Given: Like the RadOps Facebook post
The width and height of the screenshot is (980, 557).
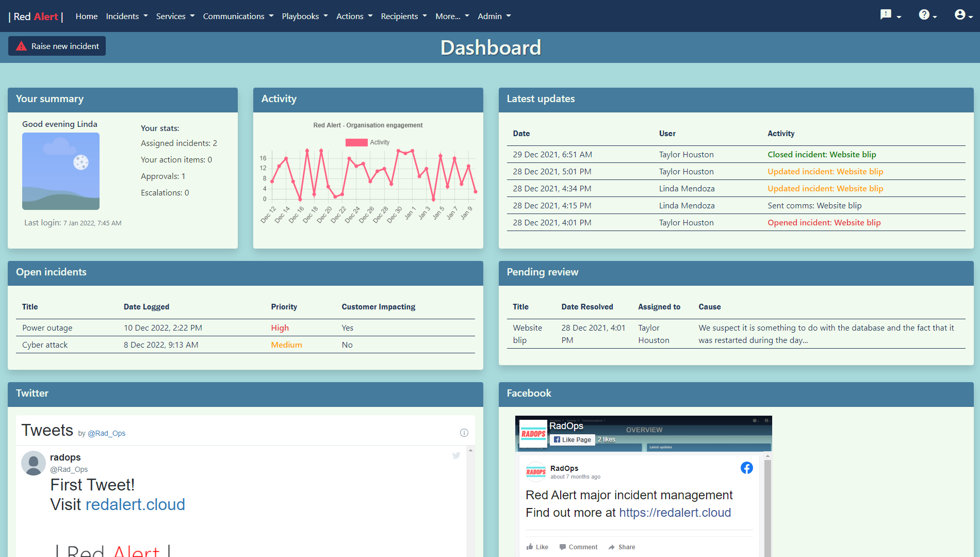Looking at the screenshot, I should pyautogui.click(x=537, y=547).
